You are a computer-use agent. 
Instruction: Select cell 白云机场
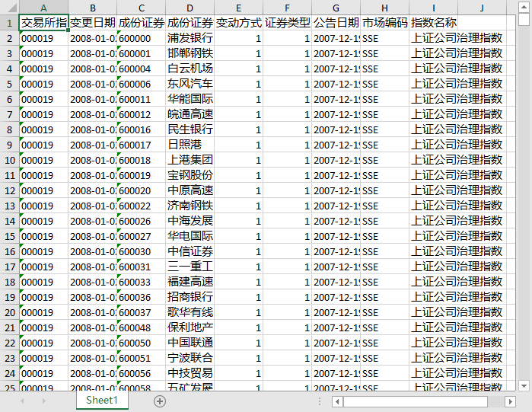pyautogui.click(x=190, y=69)
